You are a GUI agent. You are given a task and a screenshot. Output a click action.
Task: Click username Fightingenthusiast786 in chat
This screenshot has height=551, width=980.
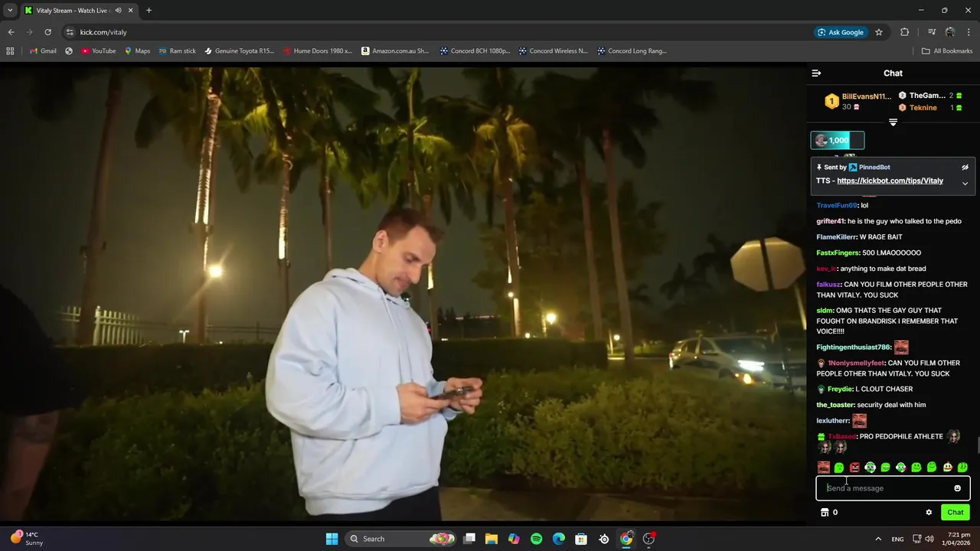pos(854,347)
